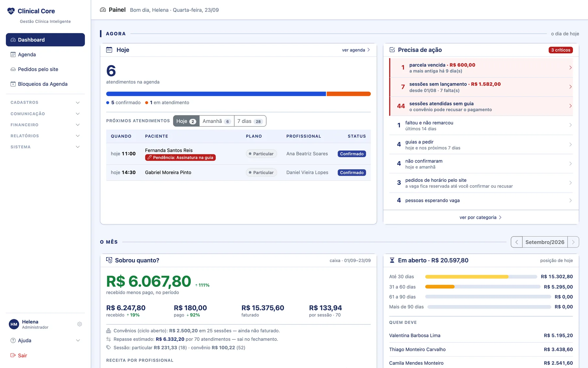Click the Sessão price tag icon
This screenshot has height=368, width=588.
pos(108,347)
